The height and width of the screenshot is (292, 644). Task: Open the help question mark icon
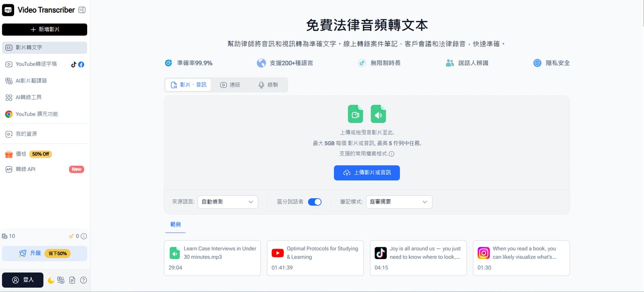tap(83, 280)
